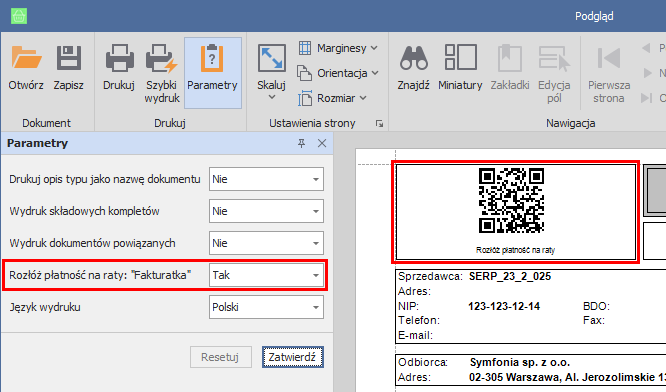This screenshot has height=392, width=666.
Task: Open the Skaluj scaling tool
Action: click(x=271, y=73)
